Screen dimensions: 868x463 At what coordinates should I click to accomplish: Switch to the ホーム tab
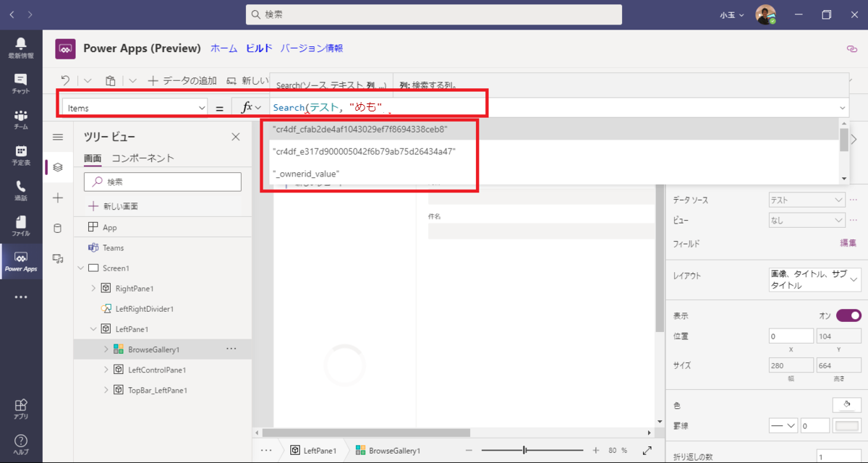(224, 48)
